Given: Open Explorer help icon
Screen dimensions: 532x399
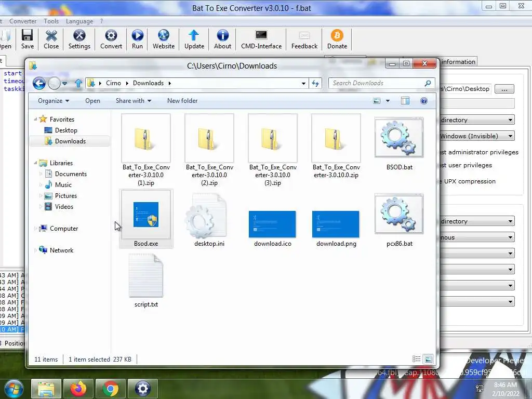Looking at the screenshot, I should pyautogui.click(x=424, y=101).
